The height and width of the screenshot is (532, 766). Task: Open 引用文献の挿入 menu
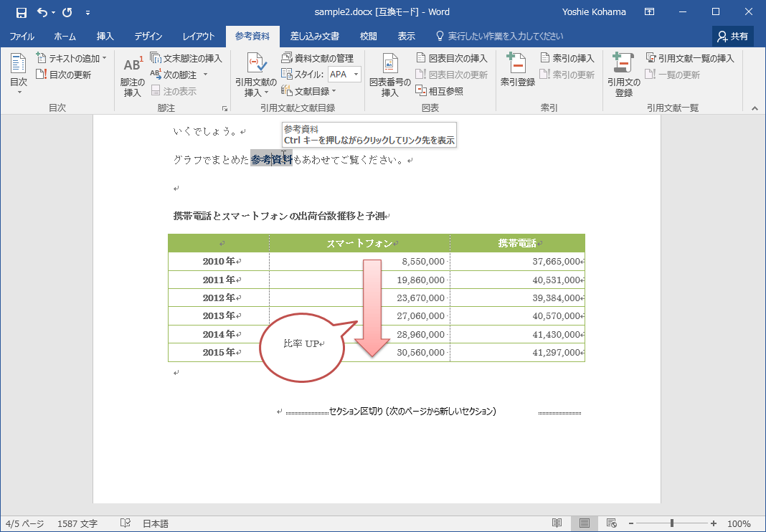click(256, 75)
